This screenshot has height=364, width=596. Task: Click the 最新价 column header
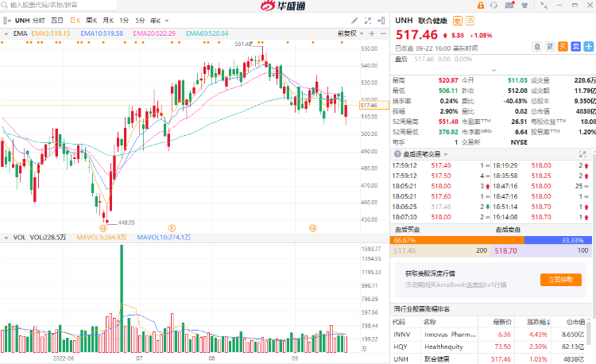pos(502,322)
